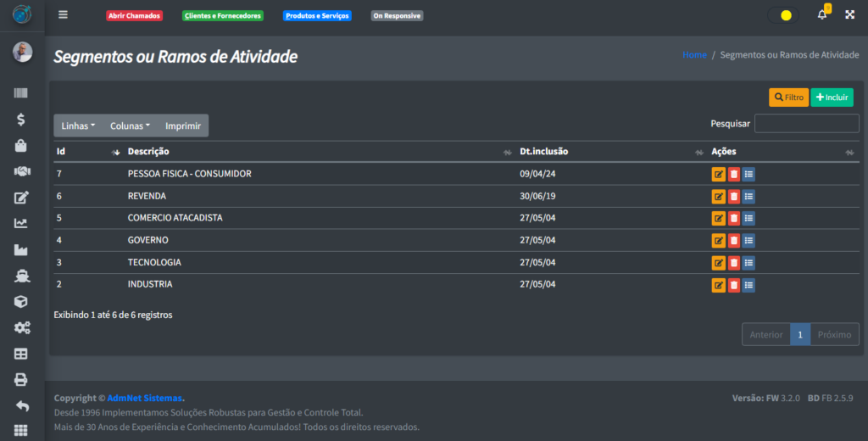Expand the Linhas dropdown

(78, 126)
